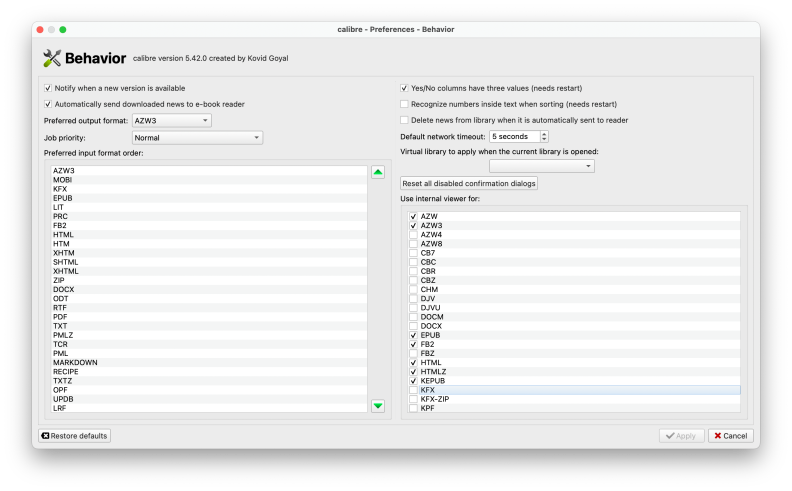Check AZW4 in internal viewer list

(413, 234)
